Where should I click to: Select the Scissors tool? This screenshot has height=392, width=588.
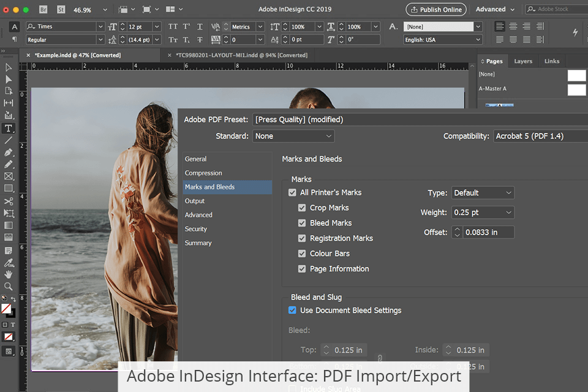[x=8, y=202]
